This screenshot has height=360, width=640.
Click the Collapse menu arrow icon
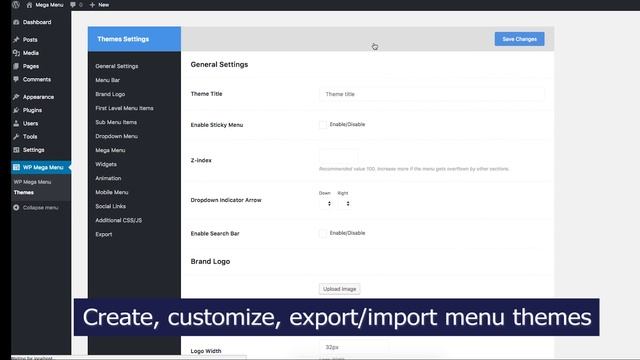[x=16, y=207]
